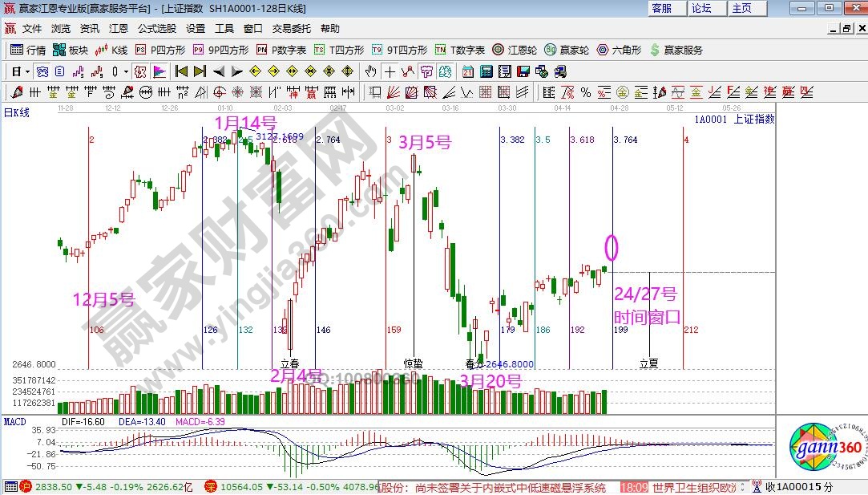Image resolution: width=868 pixels, height=495 pixels.
Task: Click the percent sign % tool icon
Action: [x=586, y=92]
